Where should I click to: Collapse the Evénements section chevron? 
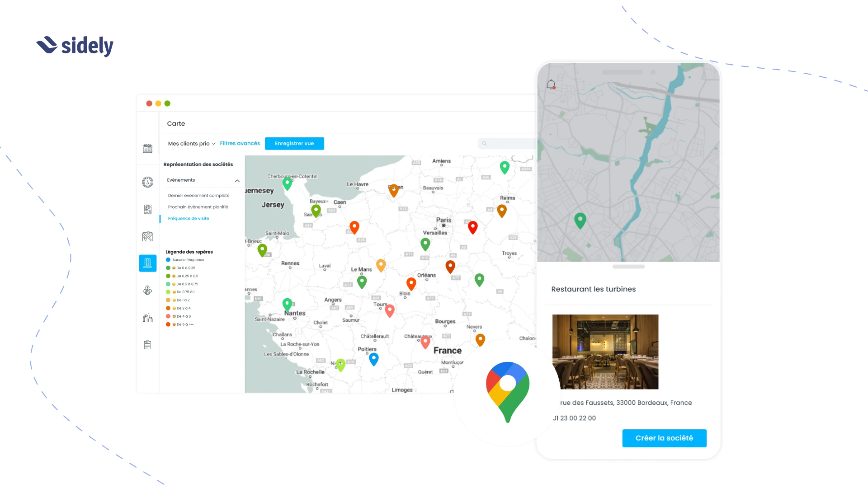click(237, 181)
